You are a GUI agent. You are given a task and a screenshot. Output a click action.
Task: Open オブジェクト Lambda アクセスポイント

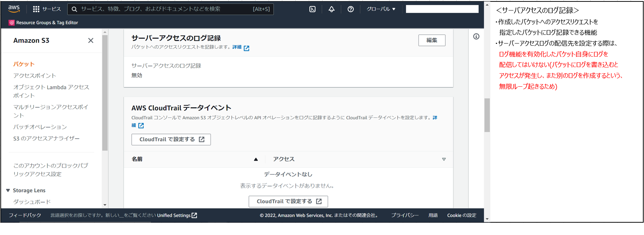coord(51,91)
